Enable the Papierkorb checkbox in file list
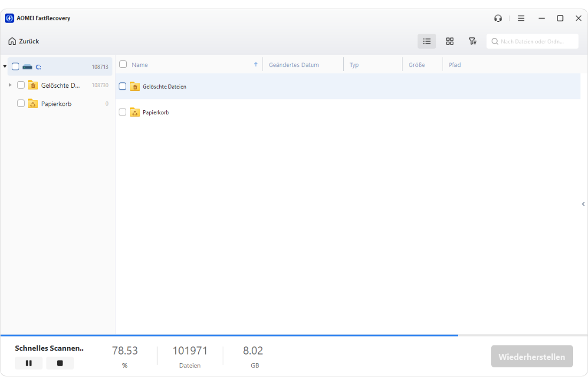The height and width of the screenshot is (385, 588). coord(122,112)
